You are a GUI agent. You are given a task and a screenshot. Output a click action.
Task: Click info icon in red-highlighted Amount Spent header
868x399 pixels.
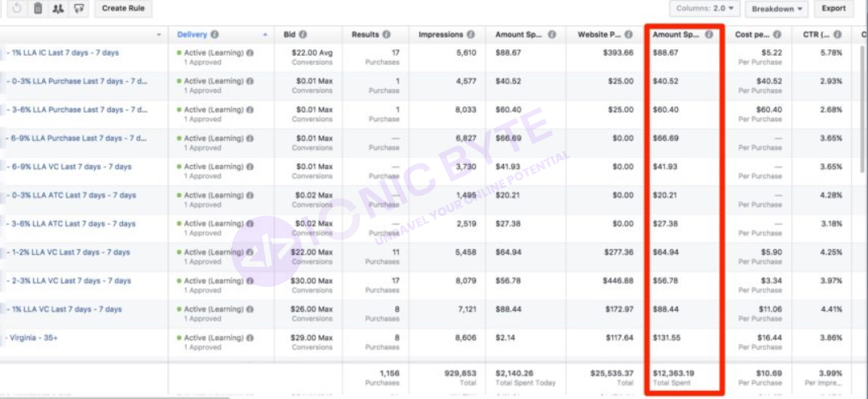(x=709, y=35)
